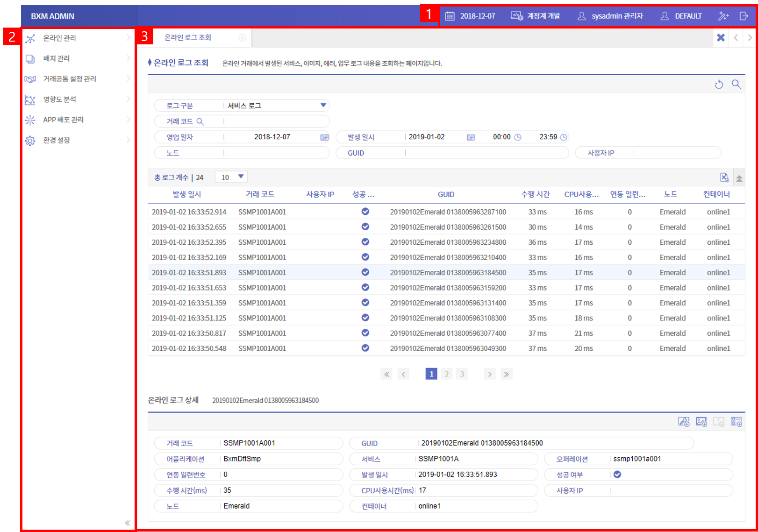
Task: Expand the 거래공통 설정 관리 chevron
Action: (128, 78)
